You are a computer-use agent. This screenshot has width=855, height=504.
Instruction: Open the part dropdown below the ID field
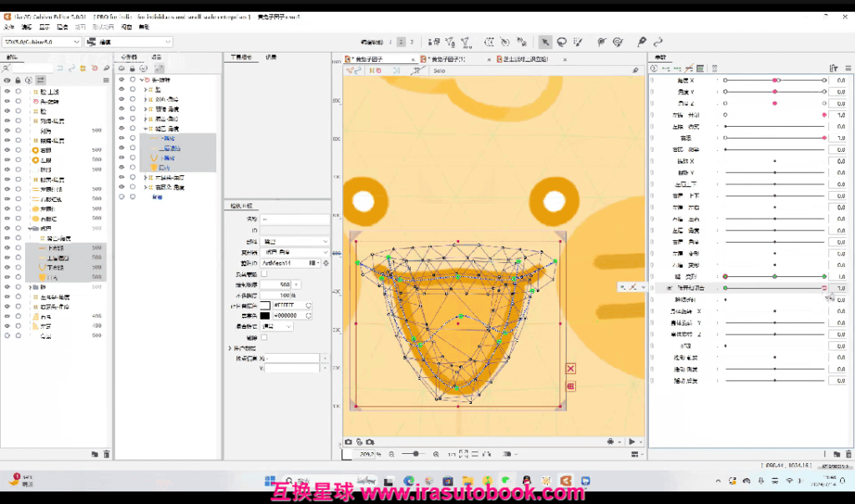pos(295,241)
